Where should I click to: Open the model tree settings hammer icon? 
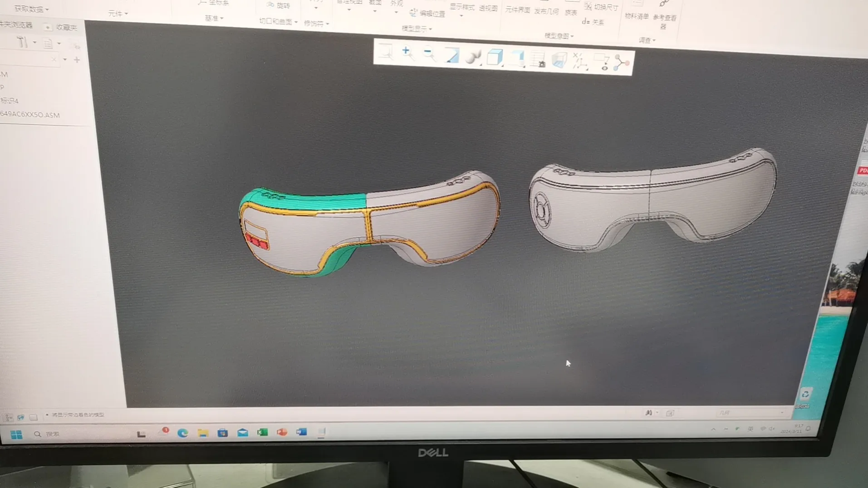(22, 43)
